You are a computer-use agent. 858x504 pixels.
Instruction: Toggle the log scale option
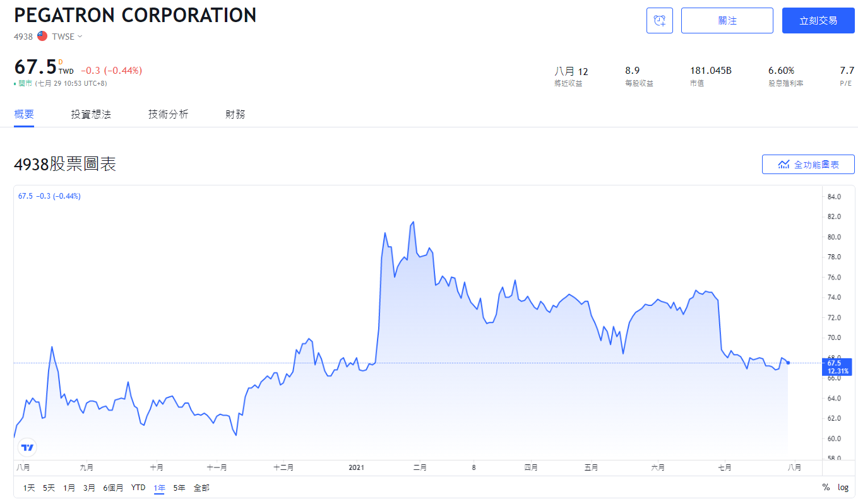tap(843, 488)
